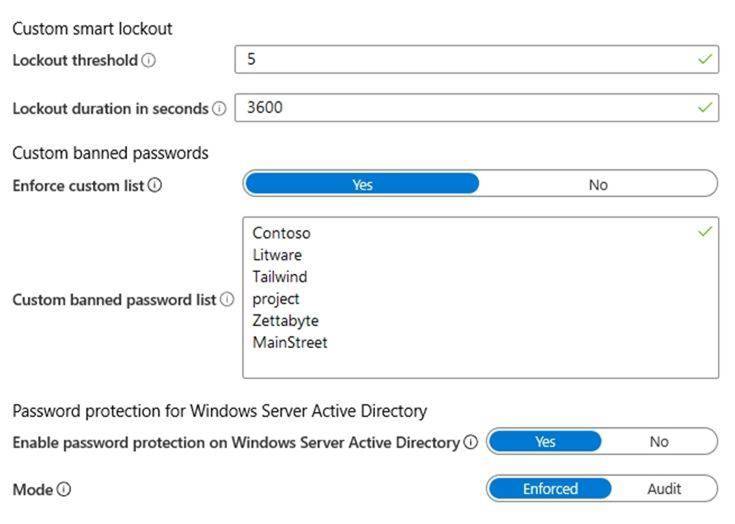Screen dimensions: 735x524
Task: Click info icon beside Mode label
Action: 64,490
